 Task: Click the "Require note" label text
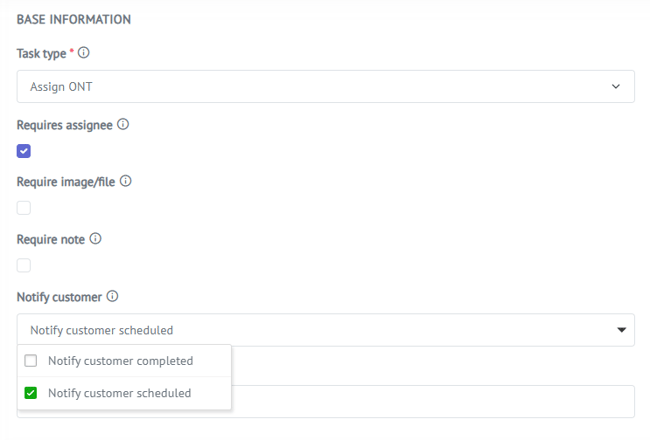51,240
